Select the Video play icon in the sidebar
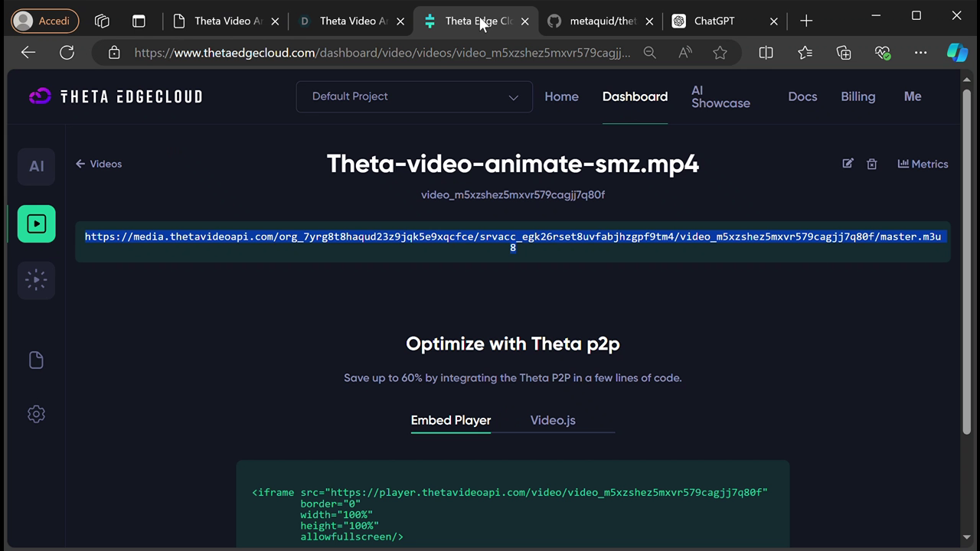980x551 pixels. click(x=36, y=223)
